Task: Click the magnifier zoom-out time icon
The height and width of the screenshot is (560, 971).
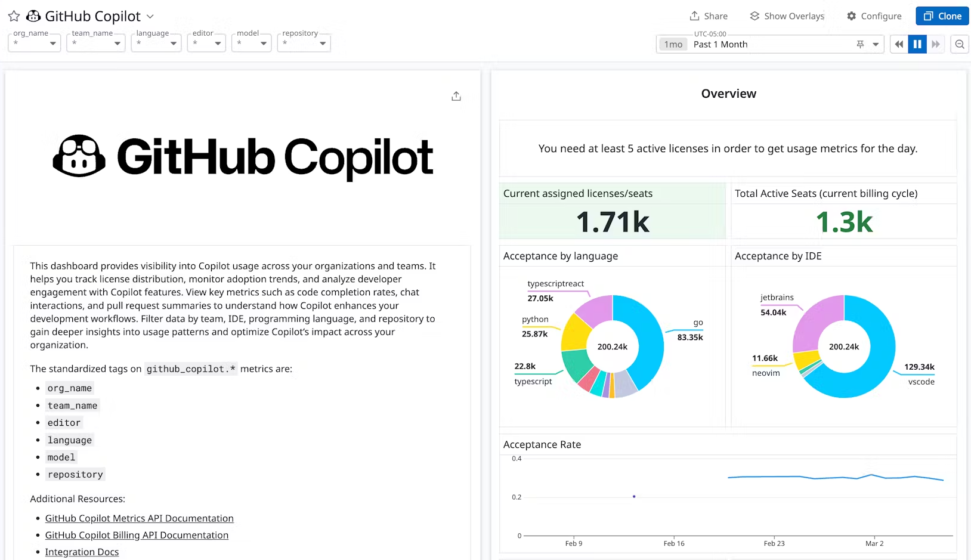Action: [960, 44]
